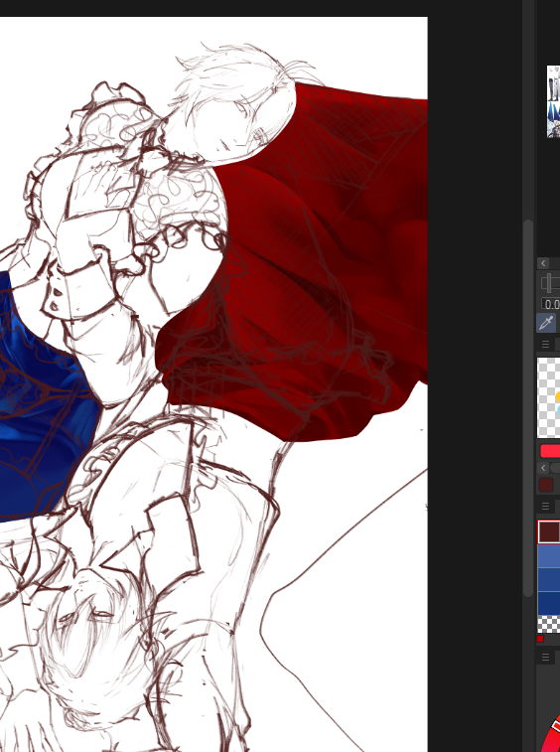Click the canvas vertical scrollbar thumb
This screenshot has height=752, width=560.
pos(528,408)
